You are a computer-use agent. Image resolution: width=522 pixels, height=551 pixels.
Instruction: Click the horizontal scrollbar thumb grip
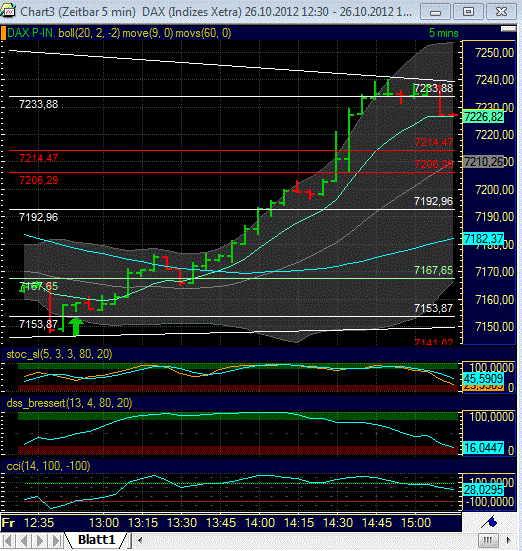tap(488, 540)
